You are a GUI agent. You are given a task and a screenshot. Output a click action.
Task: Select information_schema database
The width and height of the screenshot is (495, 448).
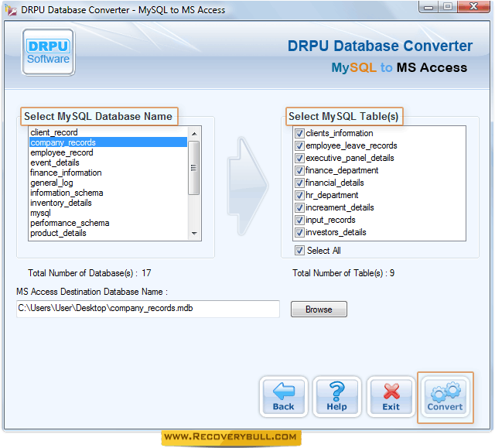pos(108,193)
